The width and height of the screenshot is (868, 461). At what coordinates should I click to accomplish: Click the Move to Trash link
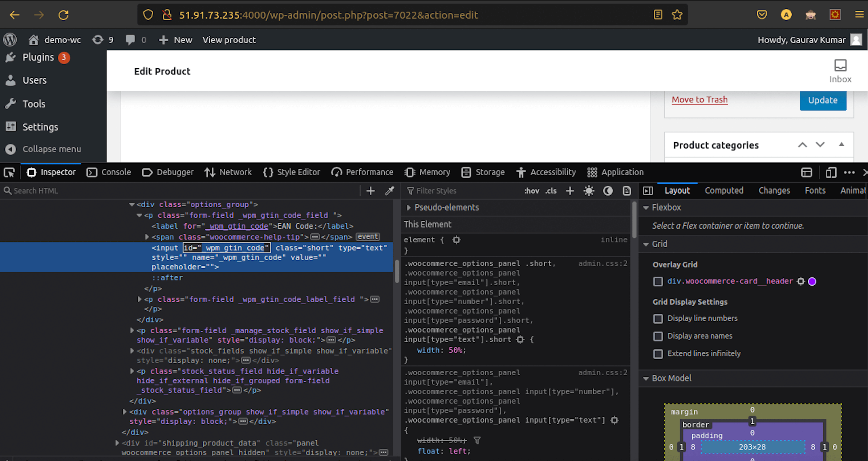(699, 99)
